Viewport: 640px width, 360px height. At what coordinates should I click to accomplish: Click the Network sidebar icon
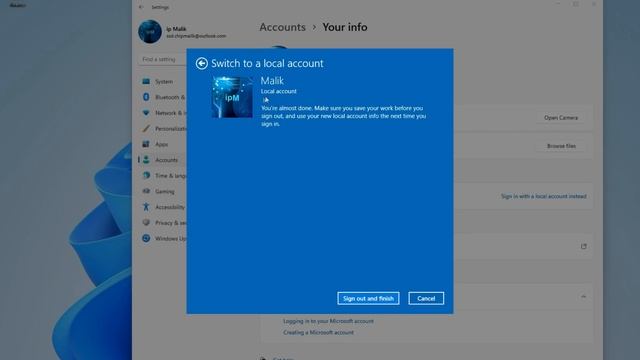(x=146, y=113)
